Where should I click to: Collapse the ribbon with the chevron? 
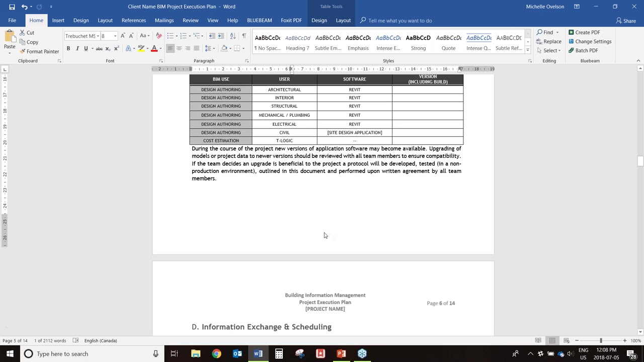[638, 61]
